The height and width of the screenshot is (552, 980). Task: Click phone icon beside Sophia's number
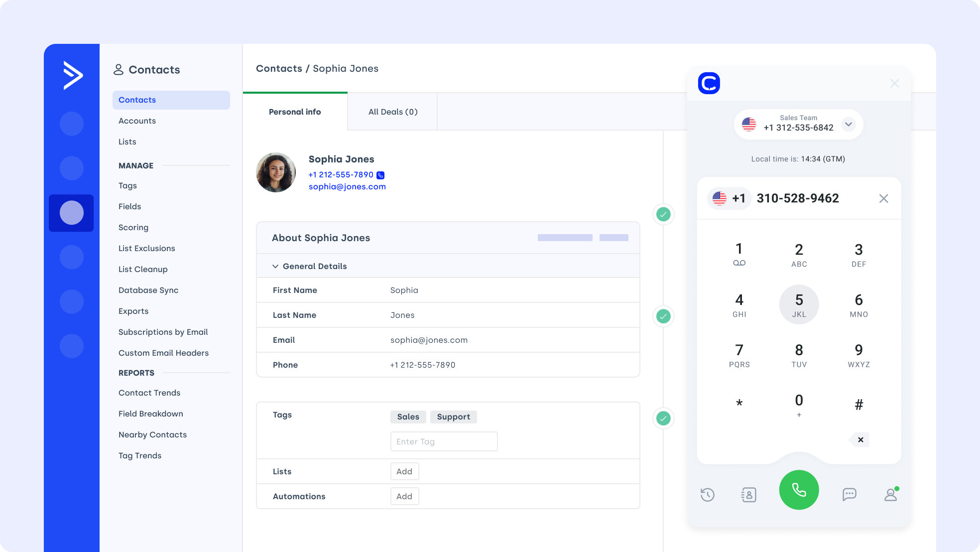(x=380, y=175)
